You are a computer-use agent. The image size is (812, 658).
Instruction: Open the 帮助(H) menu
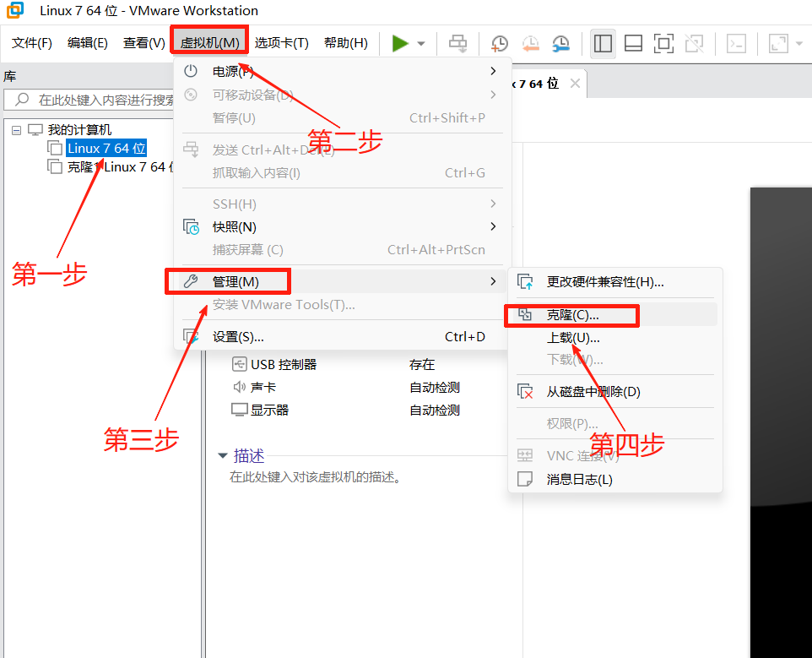coord(346,43)
